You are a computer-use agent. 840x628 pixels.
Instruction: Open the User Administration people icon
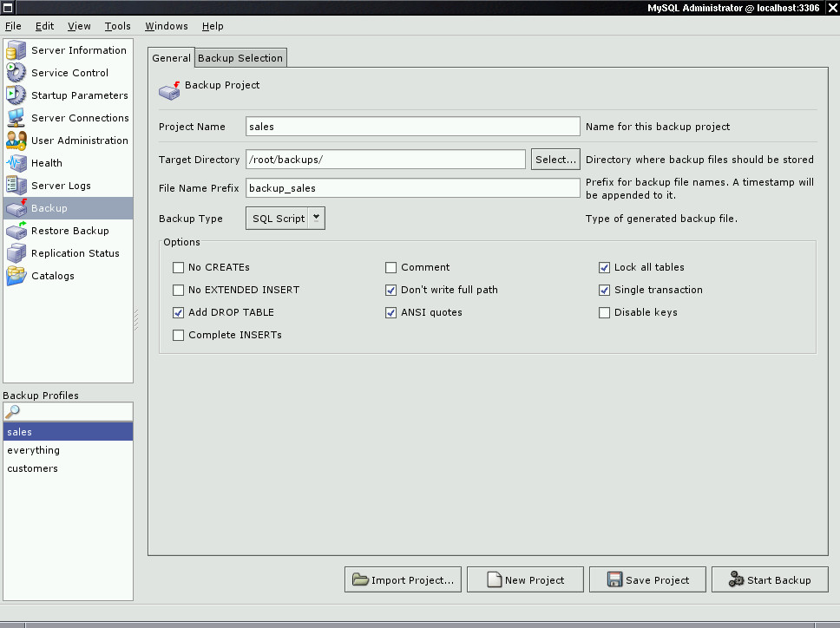[x=16, y=141]
